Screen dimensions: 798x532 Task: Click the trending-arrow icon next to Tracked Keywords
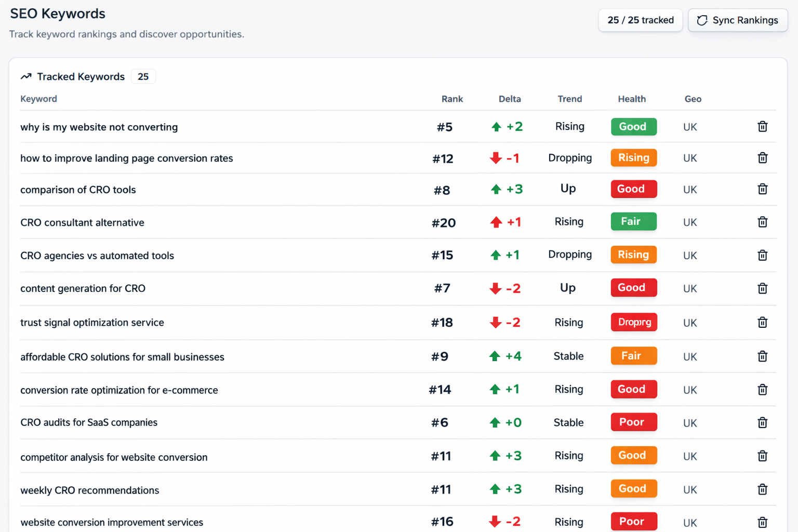[x=26, y=76]
